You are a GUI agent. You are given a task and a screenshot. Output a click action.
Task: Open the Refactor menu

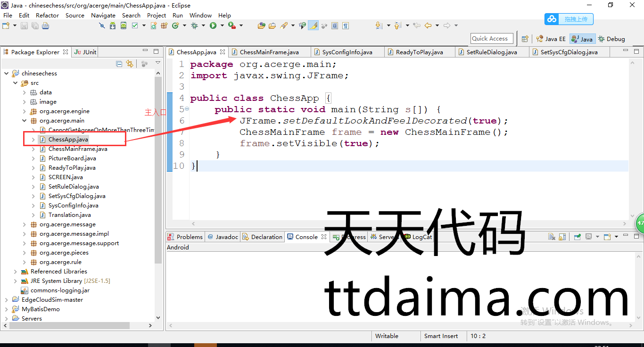[47, 15]
